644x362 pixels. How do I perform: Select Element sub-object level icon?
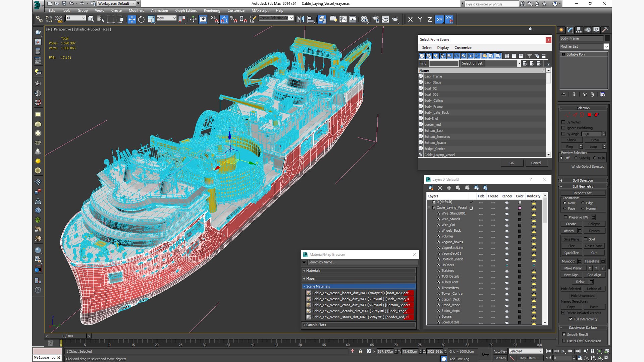point(596,115)
